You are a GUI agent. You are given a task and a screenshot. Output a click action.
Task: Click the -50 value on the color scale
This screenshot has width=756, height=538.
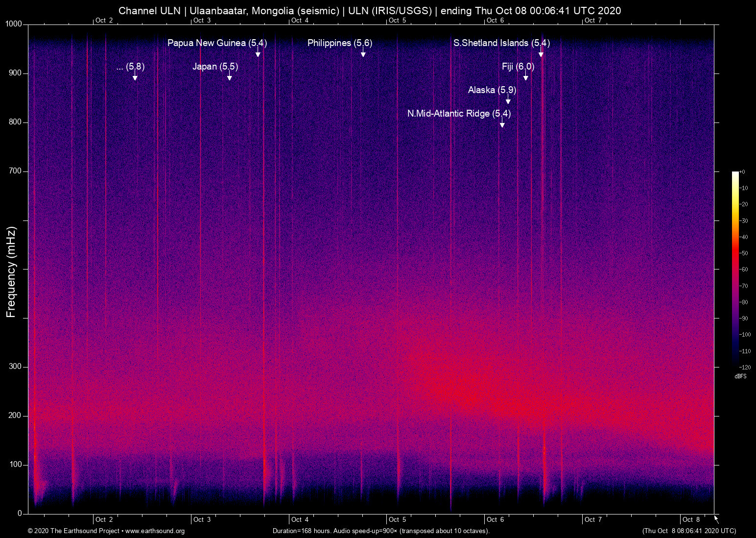click(x=744, y=253)
